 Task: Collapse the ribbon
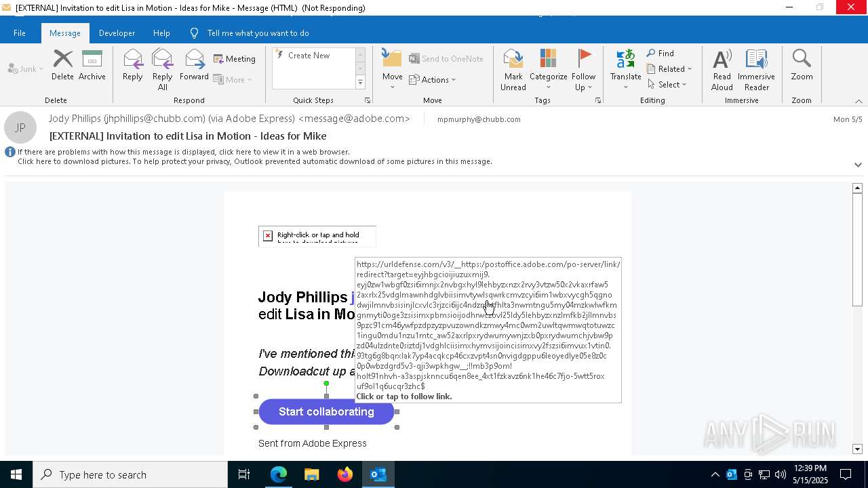(x=859, y=101)
